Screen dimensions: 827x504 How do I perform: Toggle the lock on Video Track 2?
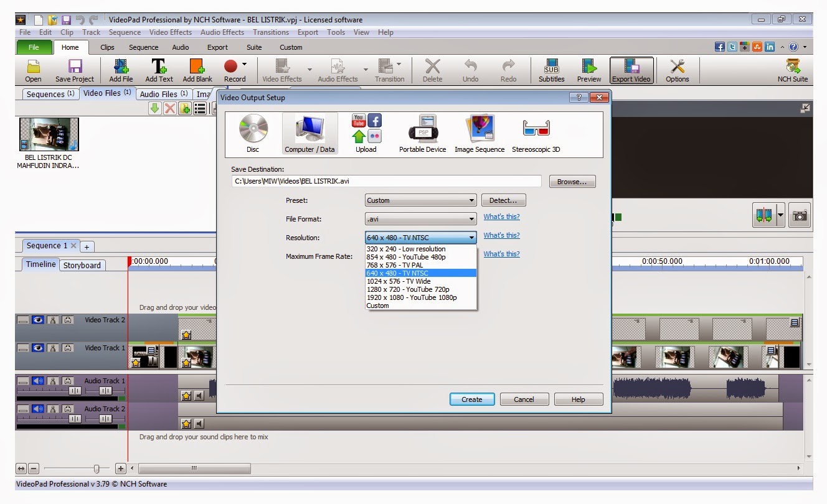coord(68,320)
